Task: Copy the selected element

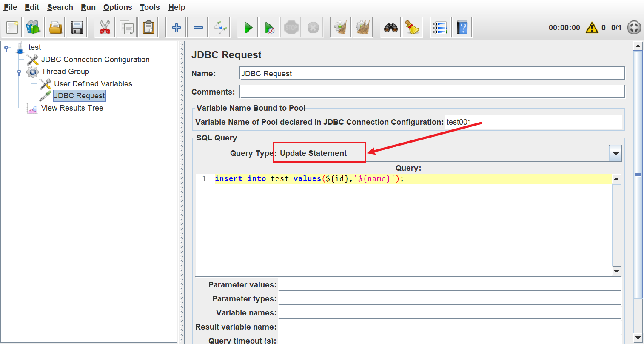Action: click(x=126, y=28)
